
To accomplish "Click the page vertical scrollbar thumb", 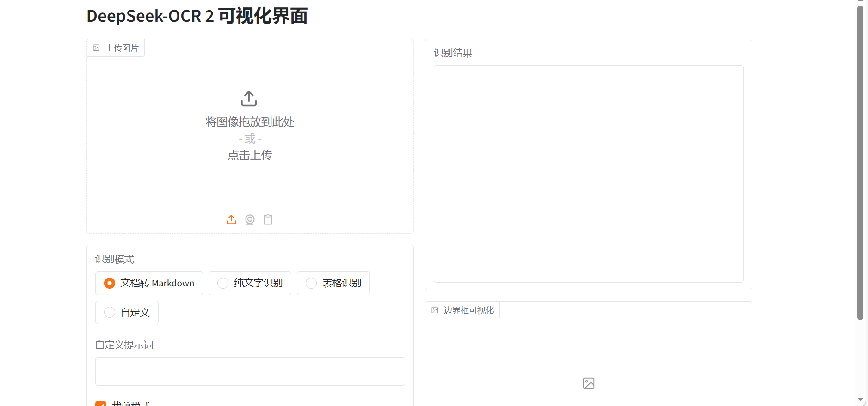I will coord(860,162).
